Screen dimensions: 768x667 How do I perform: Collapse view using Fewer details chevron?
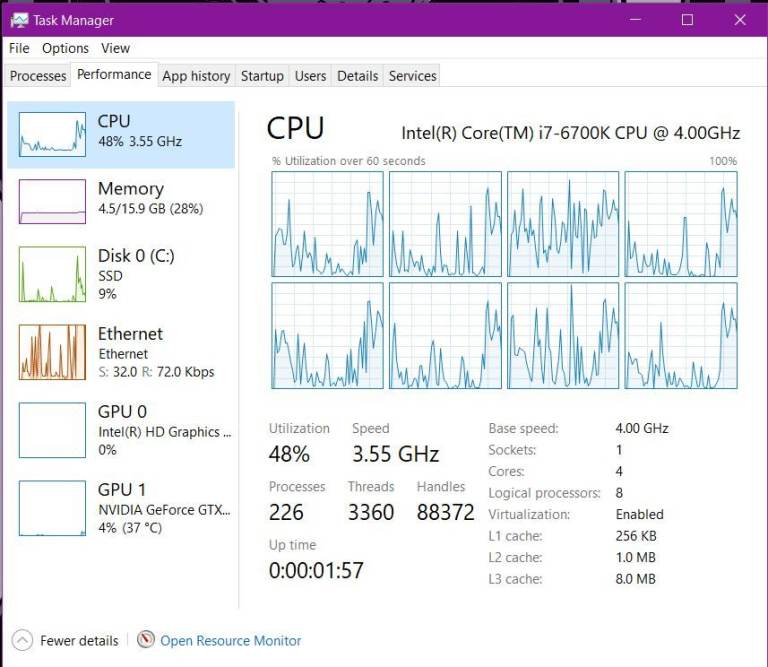[x=22, y=640]
